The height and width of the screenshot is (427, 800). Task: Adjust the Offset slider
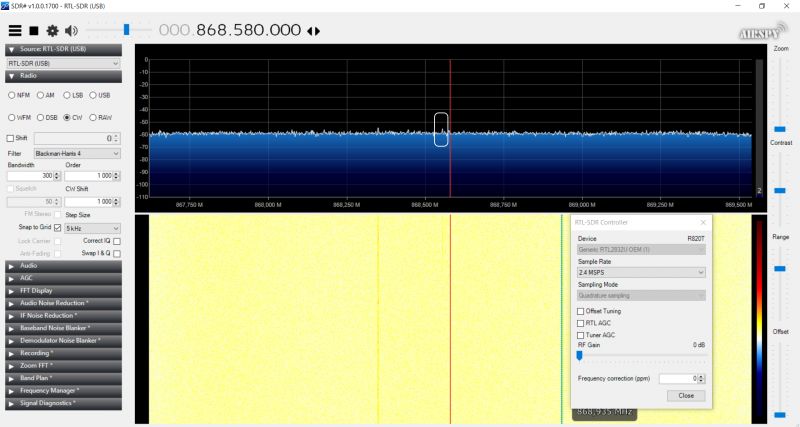[780, 415]
